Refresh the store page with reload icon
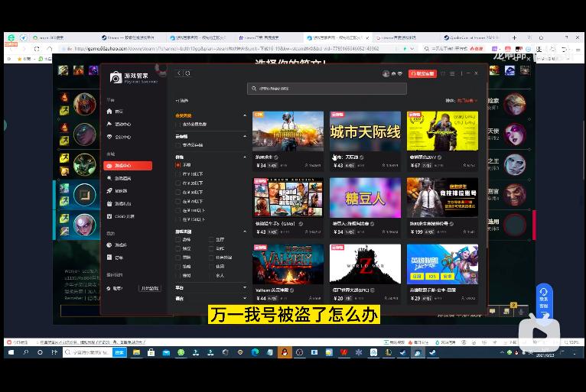586x392 pixels. [x=187, y=73]
